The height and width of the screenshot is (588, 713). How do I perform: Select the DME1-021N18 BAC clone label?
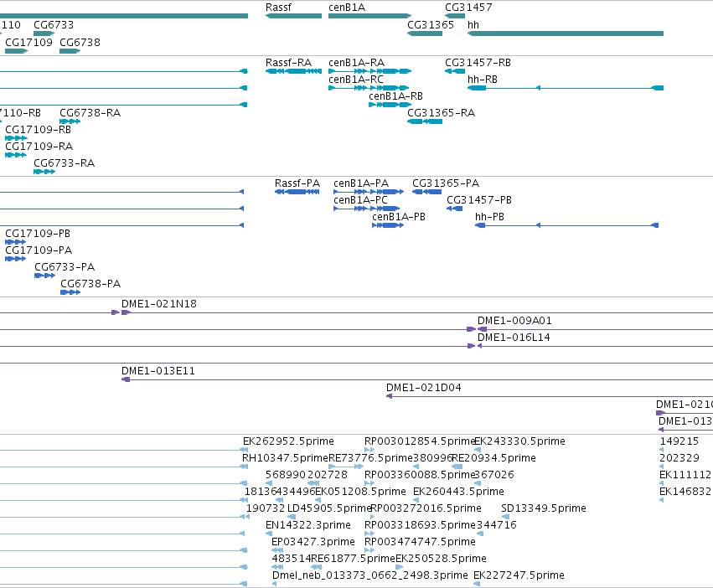pyautogui.click(x=159, y=304)
